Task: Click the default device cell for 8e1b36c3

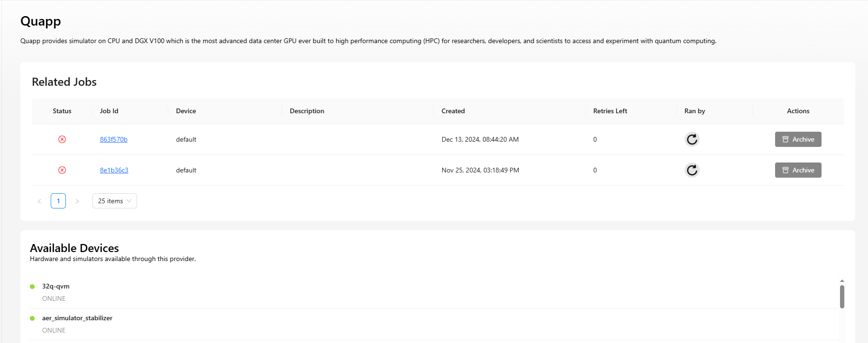Action: tap(186, 170)
